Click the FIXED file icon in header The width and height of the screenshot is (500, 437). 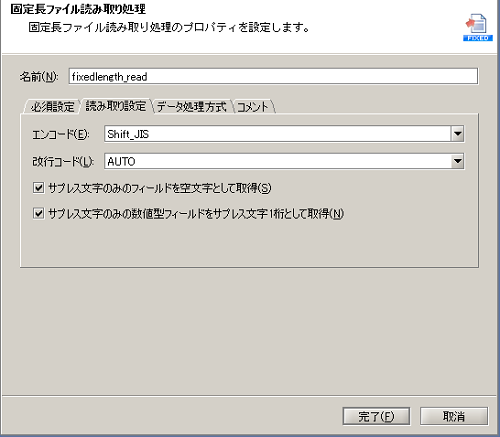(x=478, y=27)
